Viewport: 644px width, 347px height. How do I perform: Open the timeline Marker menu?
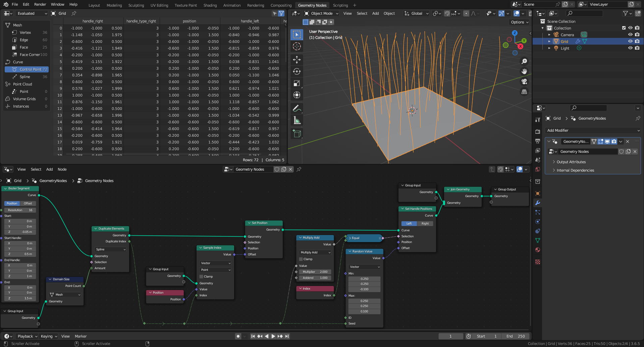[80, 336]
